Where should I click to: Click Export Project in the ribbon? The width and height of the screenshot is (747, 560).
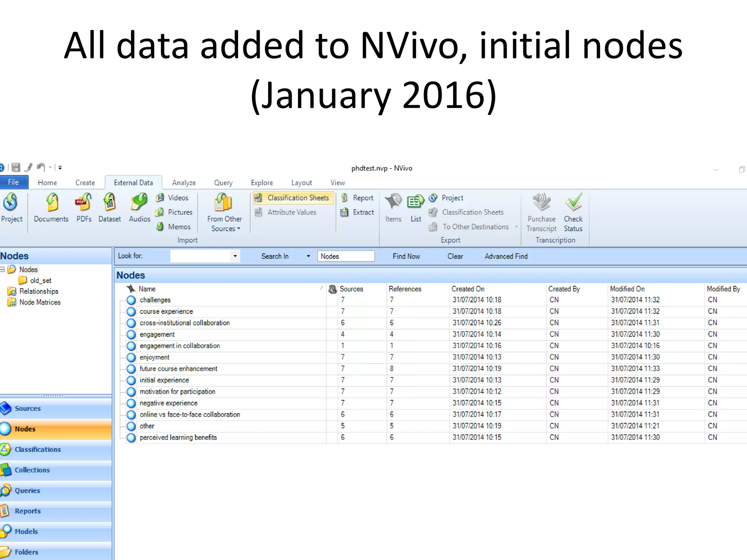(446, 198)
